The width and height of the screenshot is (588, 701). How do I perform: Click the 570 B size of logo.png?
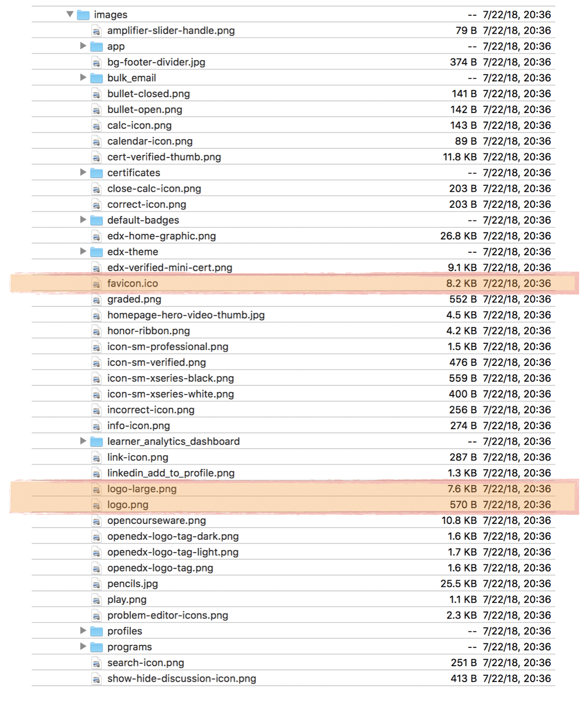pos(463,505)
